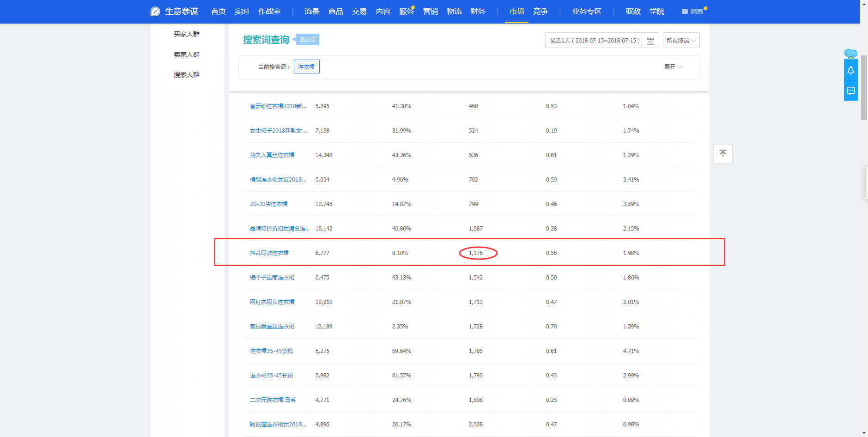Open keyword 品牌特价折扣女清仓连...

pos(279,229)
